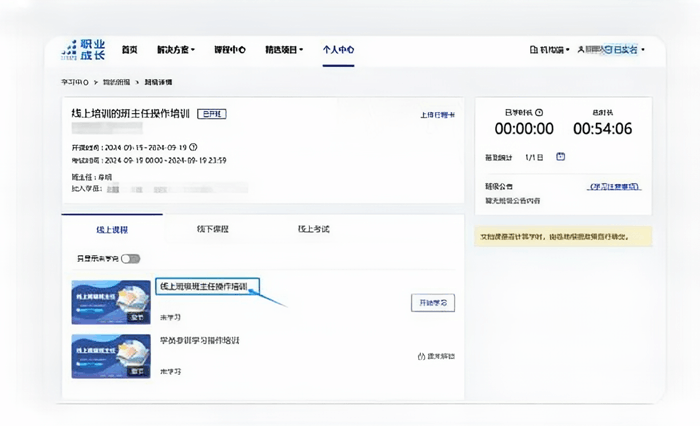700x426 pixels.
Task: Switch to the 线下课程 tab
Action: [x=212, y=229]
